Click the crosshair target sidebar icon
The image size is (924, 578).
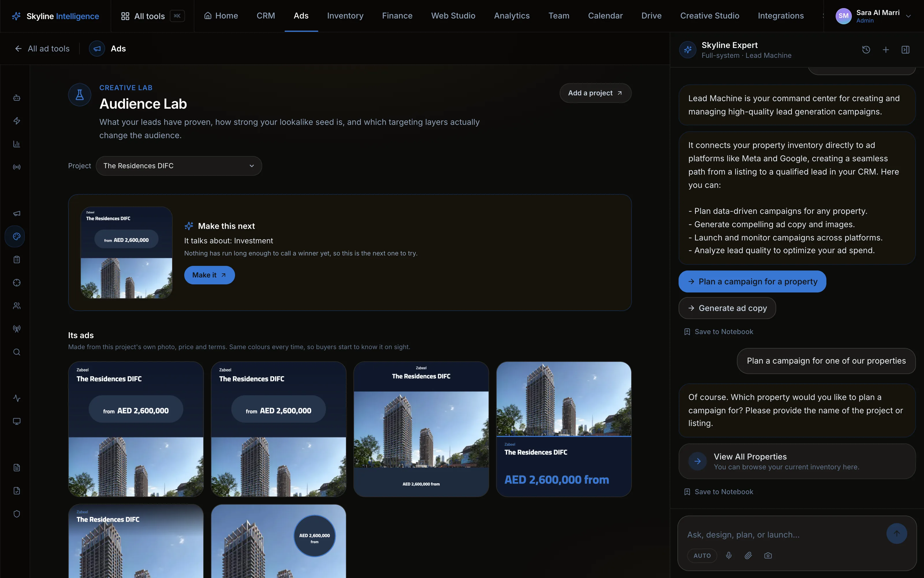[16, 283]
